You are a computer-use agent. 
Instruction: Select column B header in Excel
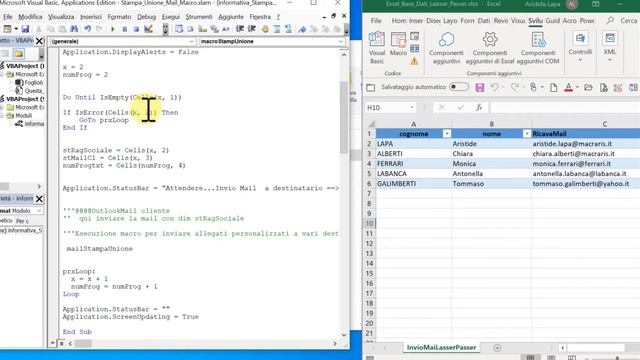point(491,124)
